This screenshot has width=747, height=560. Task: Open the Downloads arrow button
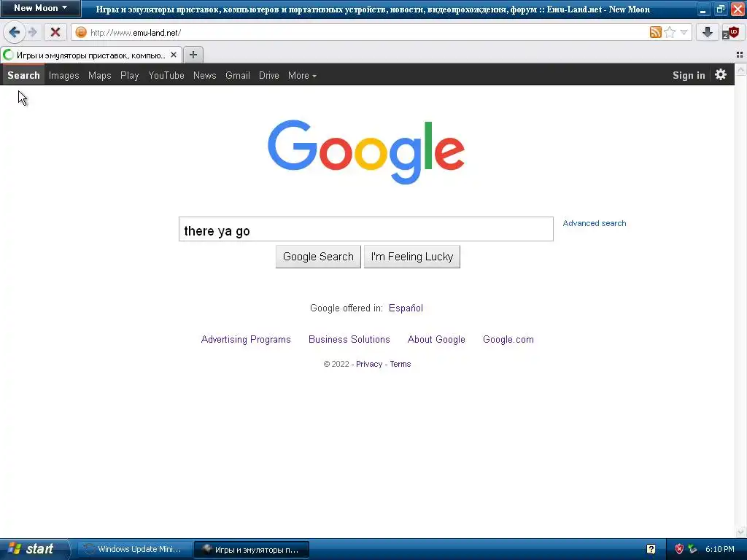point(708,32)
